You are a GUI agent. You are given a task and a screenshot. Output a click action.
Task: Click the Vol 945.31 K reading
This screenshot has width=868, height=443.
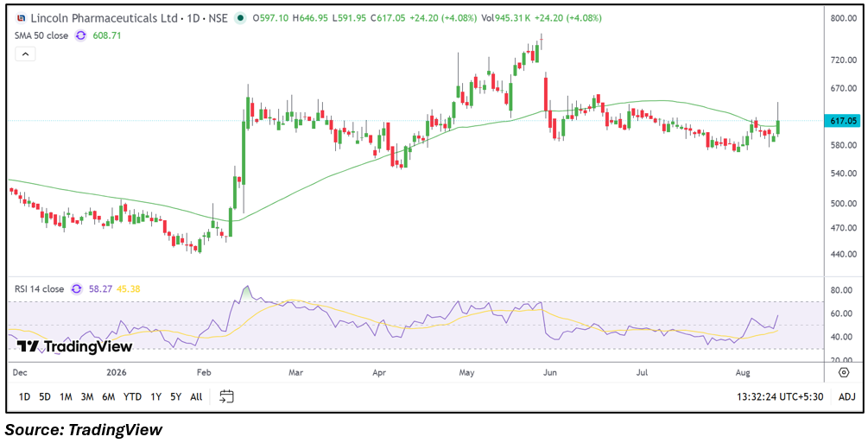point(506,18)
